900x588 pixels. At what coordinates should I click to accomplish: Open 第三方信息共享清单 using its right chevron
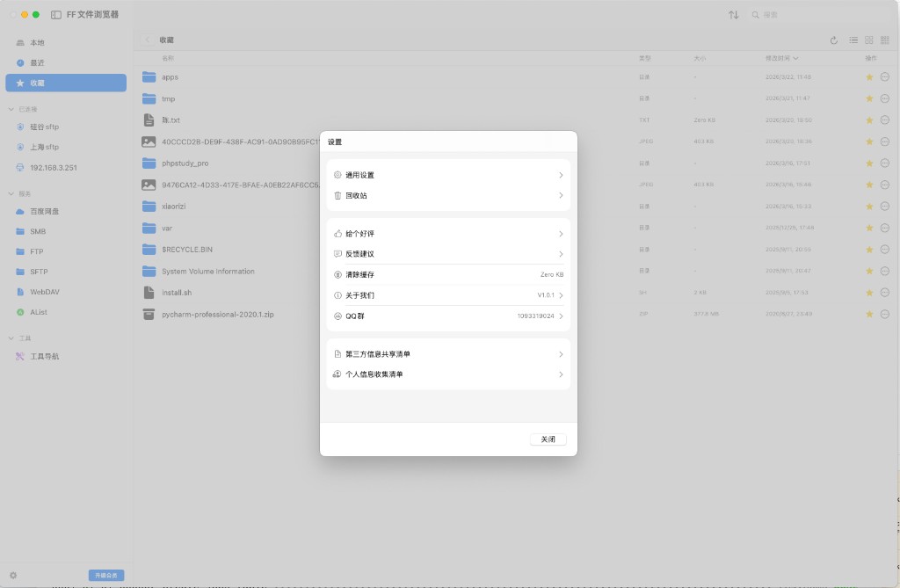click(561, 354)
